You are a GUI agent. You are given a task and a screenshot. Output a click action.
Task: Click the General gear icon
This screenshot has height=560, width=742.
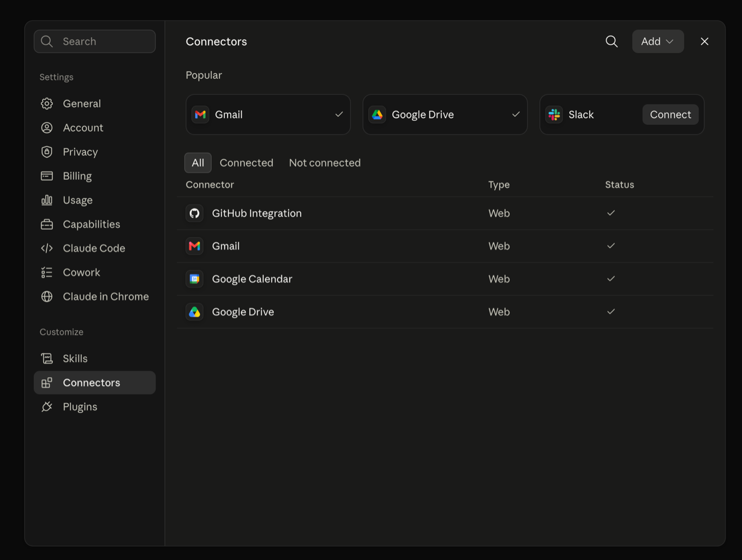(47, 104)
